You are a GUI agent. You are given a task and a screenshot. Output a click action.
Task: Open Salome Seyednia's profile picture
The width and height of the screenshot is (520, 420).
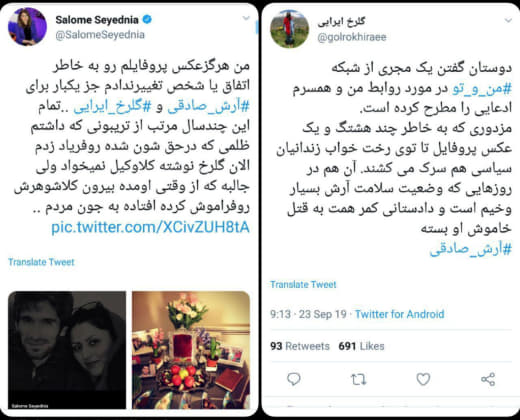27,27
